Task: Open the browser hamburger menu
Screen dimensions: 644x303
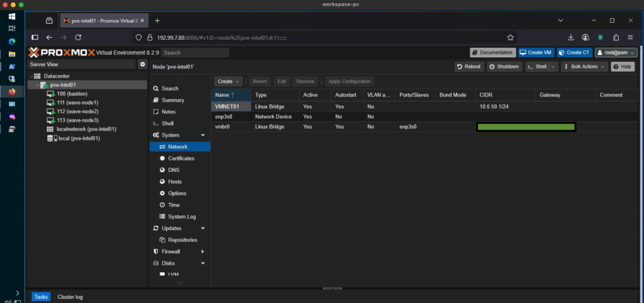Action: 630,37
